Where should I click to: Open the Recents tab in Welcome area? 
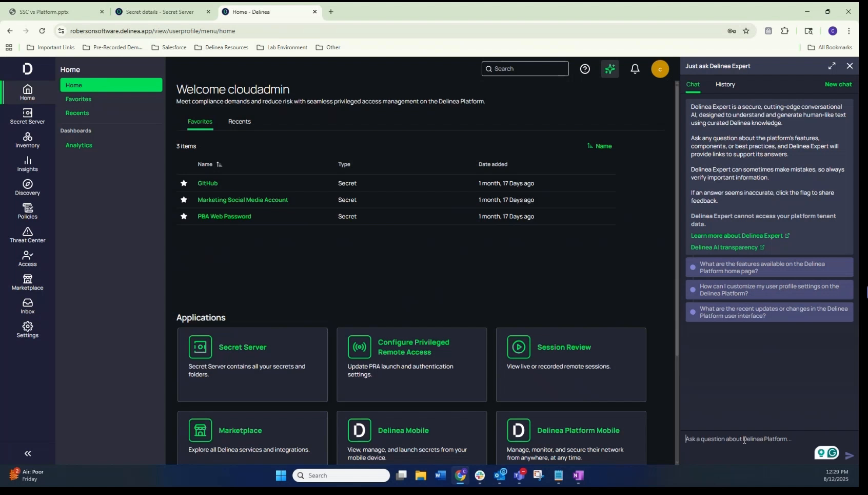click(x=239, y=122)
